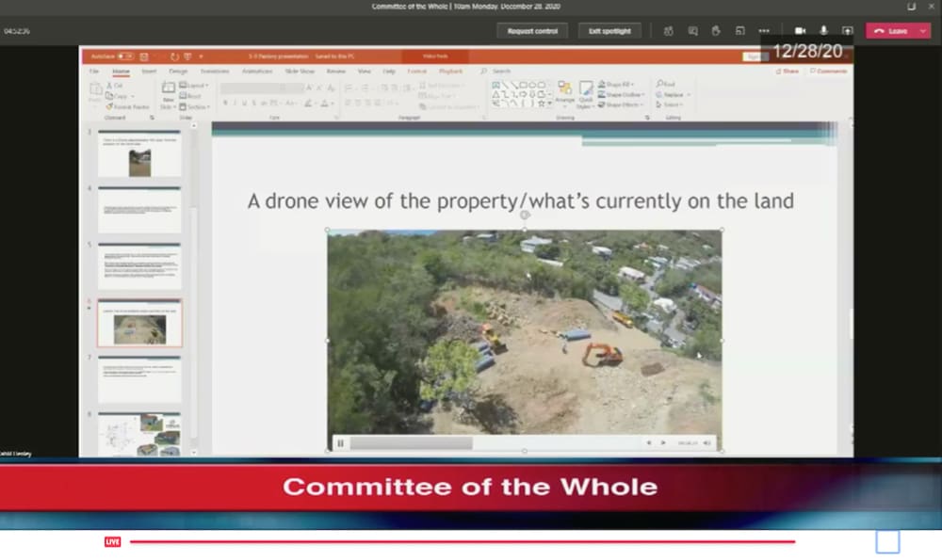Pause the drone video
This screenshot has width=942, height=560.
[x=340, y=443]
